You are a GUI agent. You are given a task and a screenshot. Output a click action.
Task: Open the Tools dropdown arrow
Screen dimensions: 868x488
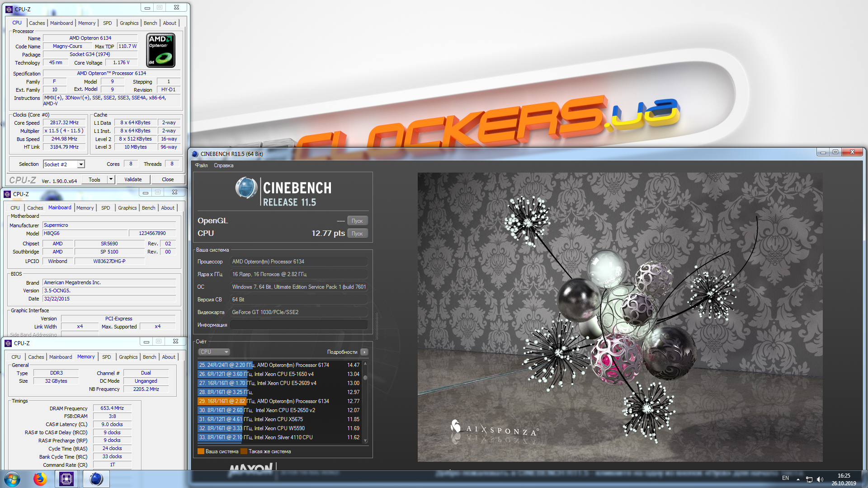point(111,179)
